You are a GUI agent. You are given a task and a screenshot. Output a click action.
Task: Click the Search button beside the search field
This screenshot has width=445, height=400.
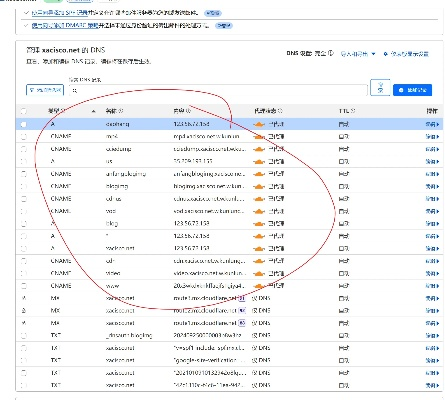pos(380,88)
